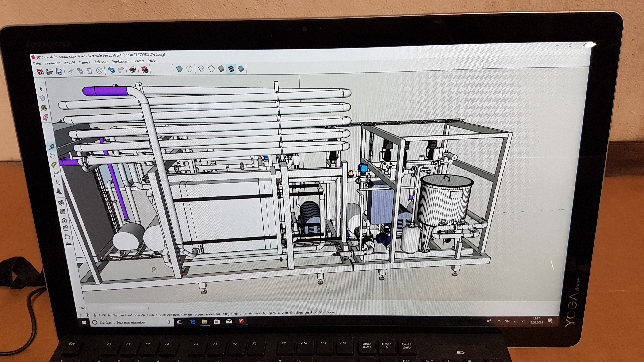Screen dimensions: 644x362
Task: Click the Make Component tool
Action: [42, 98]
